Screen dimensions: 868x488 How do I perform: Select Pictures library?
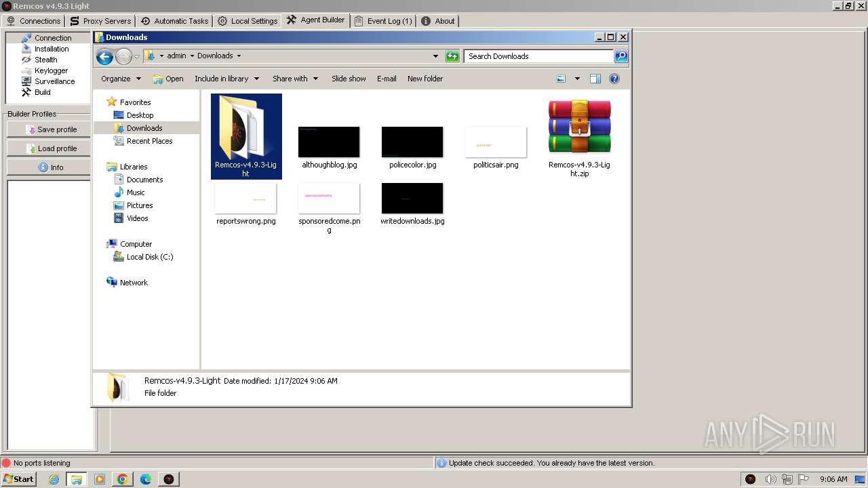pyautogui.click(x=140, y=205)
